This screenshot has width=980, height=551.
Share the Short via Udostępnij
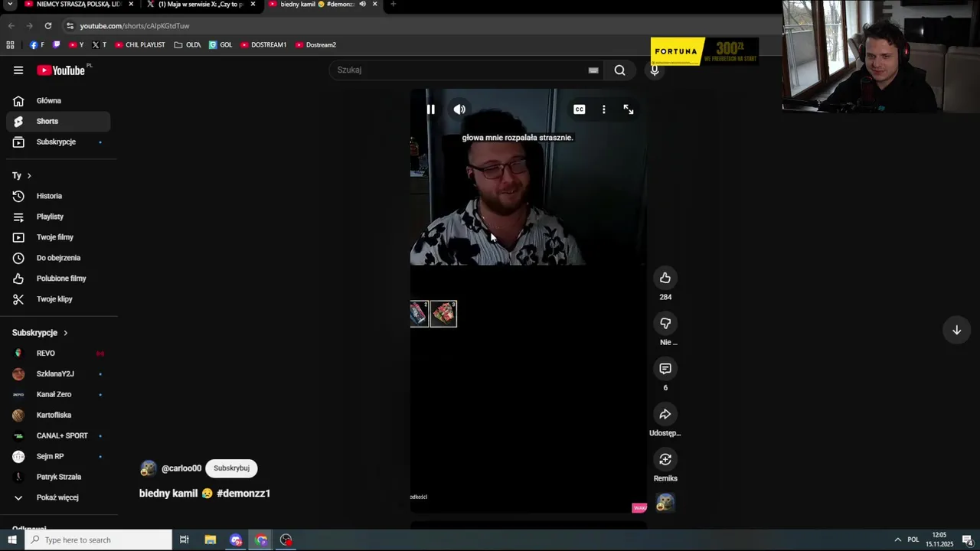pyautogui.click(x=665, y=414)
